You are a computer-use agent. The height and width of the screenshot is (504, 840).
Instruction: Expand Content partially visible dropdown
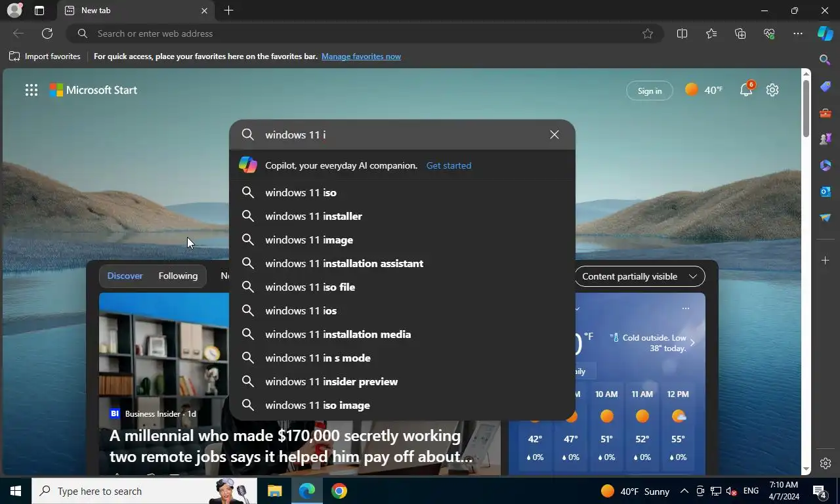[x=639, y=276]
